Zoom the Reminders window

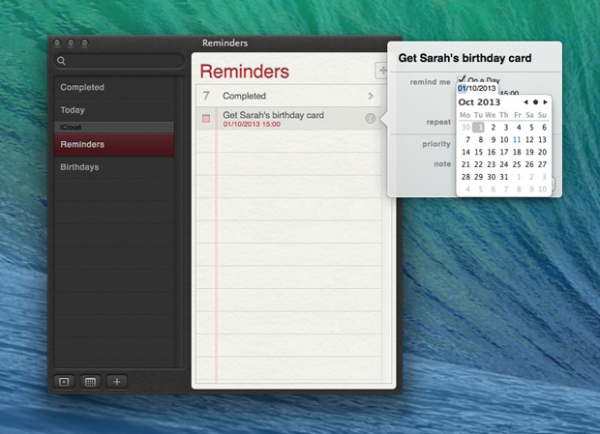pos(85,43)
